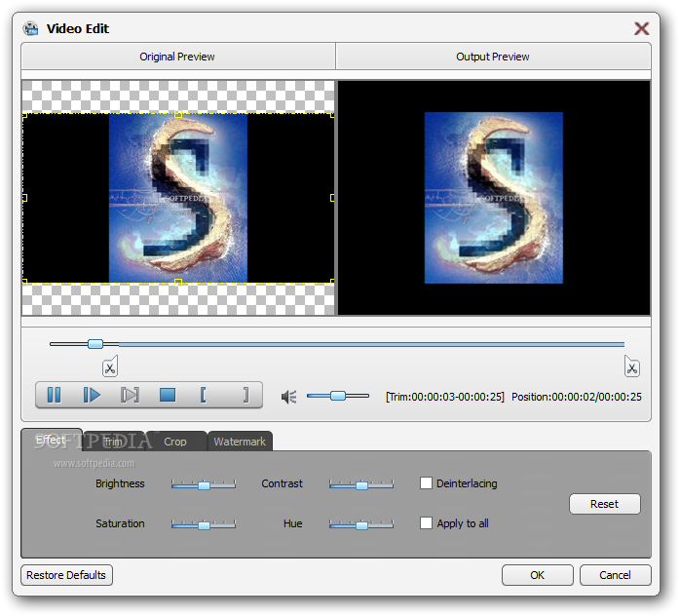Image resolution: width=680 pixels, height=616 pixels.
Task: Click the play button with bar icon
Action: coord(92,395)
